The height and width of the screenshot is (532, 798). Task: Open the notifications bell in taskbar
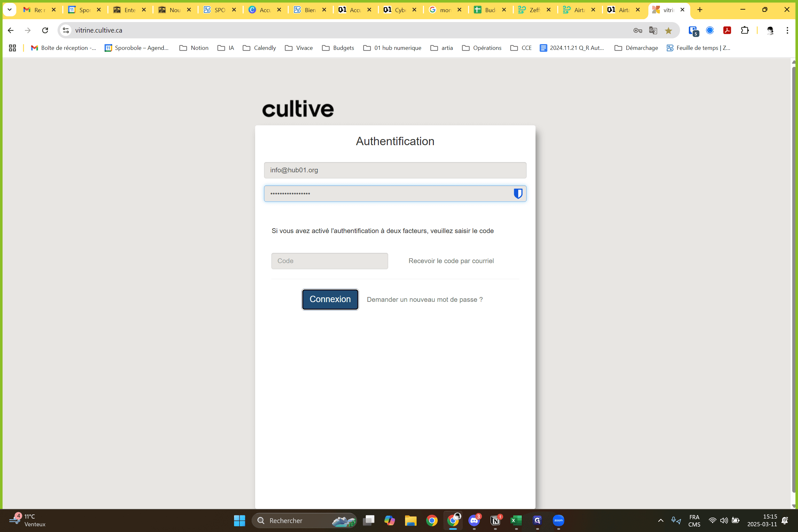[x=785, y=520]
